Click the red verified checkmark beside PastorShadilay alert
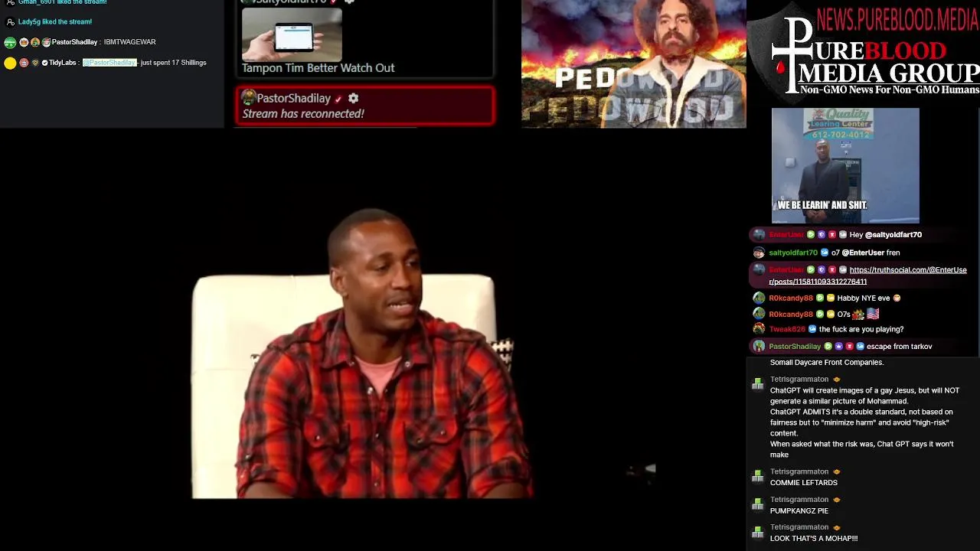The width and height of the screenshot is (980, 551). [x=338, y=99]
